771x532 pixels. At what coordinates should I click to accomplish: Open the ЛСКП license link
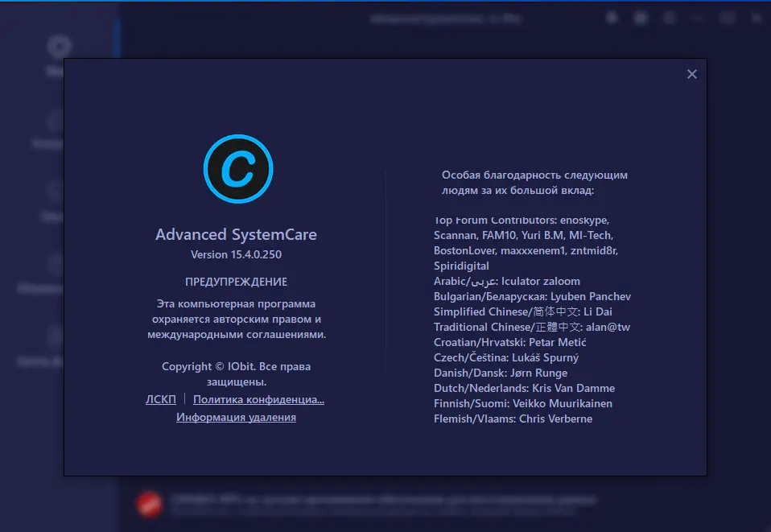(x=161, y=399)
